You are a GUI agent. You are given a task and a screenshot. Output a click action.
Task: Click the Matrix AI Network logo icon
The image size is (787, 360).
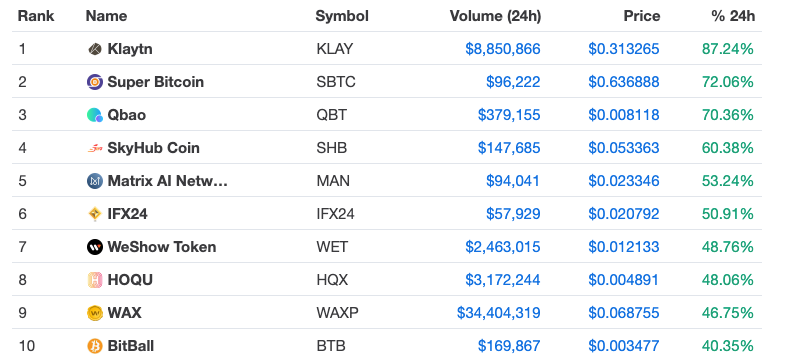94,181
